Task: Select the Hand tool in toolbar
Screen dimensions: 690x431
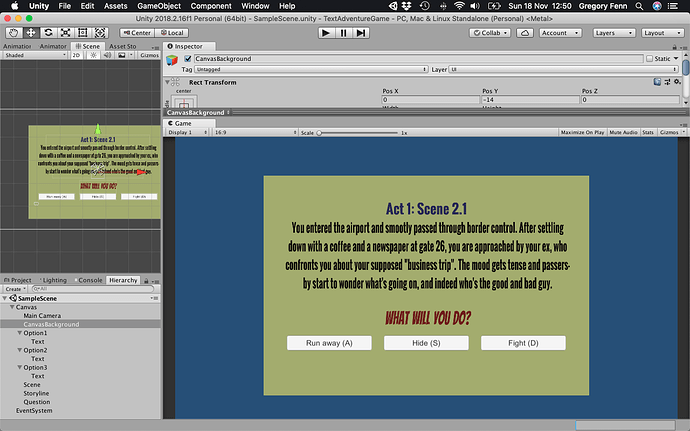Action: (14, 33)
